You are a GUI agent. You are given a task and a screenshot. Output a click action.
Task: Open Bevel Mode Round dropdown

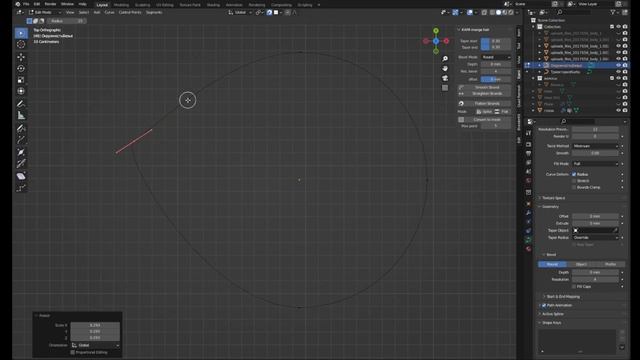(x=496, y=57)
